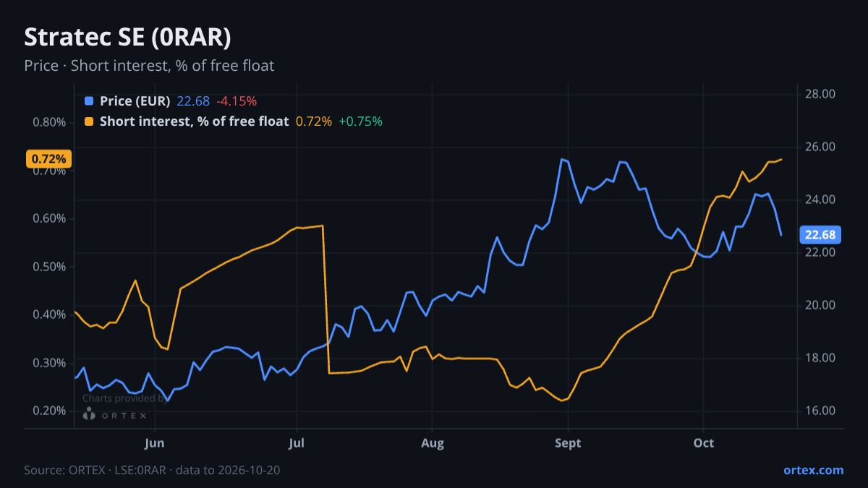Click the 18.00 right axis label
Screen dimensions: 868x488
click(820, 358)
